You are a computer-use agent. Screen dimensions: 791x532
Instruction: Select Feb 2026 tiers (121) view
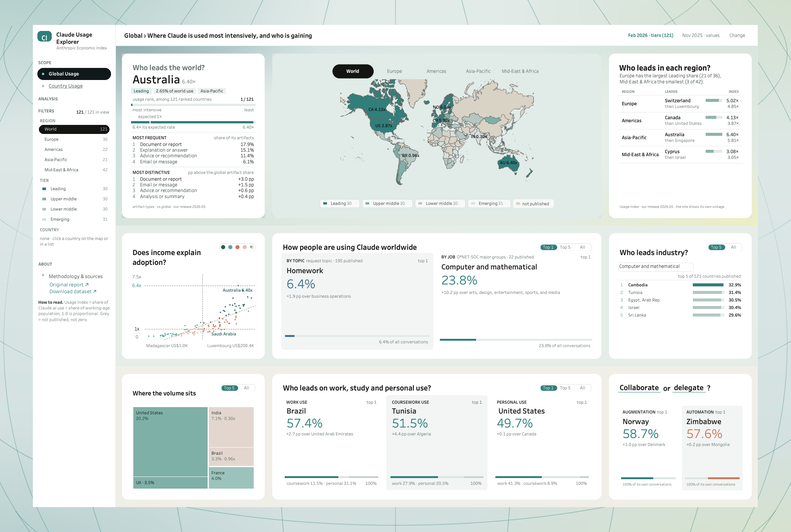pos(651,35)
